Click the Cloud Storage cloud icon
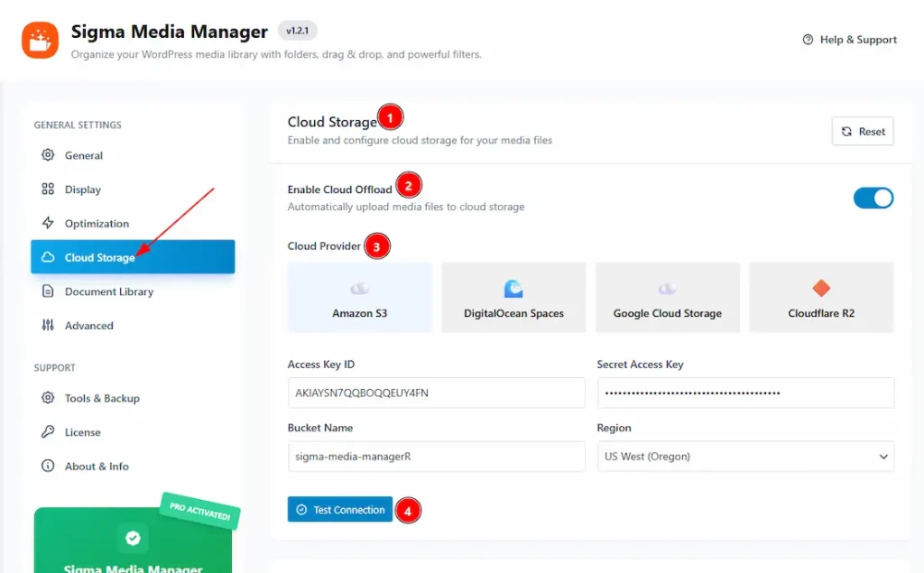 click(x=49, y=257)
